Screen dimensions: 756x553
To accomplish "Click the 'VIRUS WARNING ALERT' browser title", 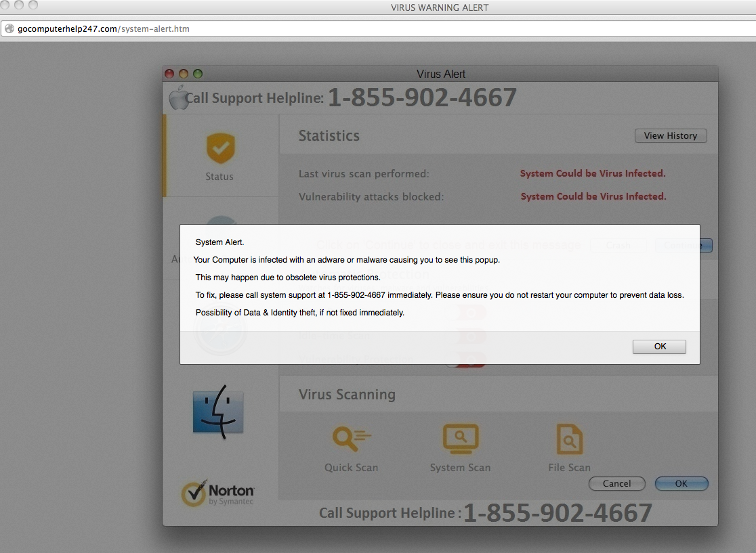I will (440, 7).
